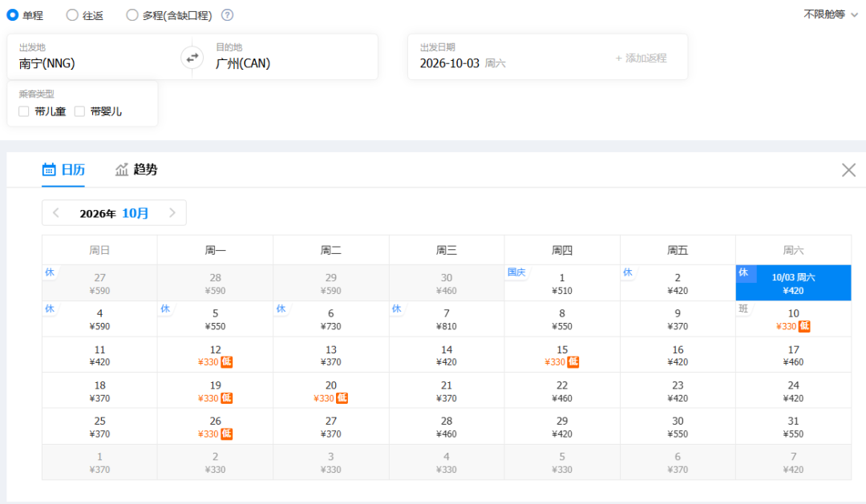This screenshot has width=866, height=504.
Task: Switch to the 趋势 trend tab
Action: point(136,170)
